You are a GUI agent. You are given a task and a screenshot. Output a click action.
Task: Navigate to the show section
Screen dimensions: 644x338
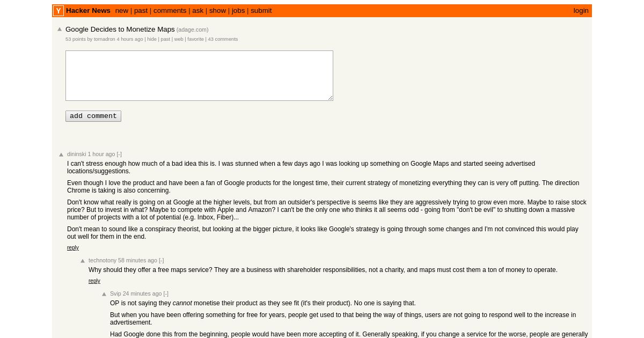click(217, 11)
